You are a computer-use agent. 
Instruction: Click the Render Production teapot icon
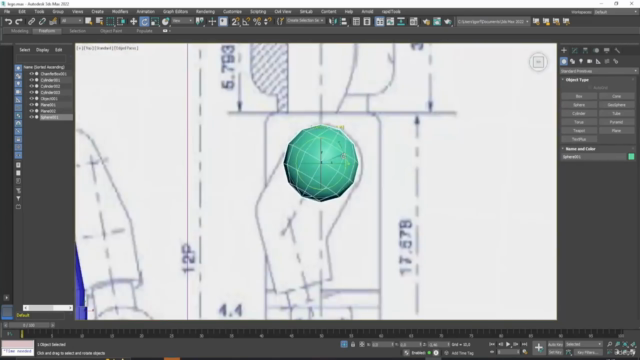(448, 22)
